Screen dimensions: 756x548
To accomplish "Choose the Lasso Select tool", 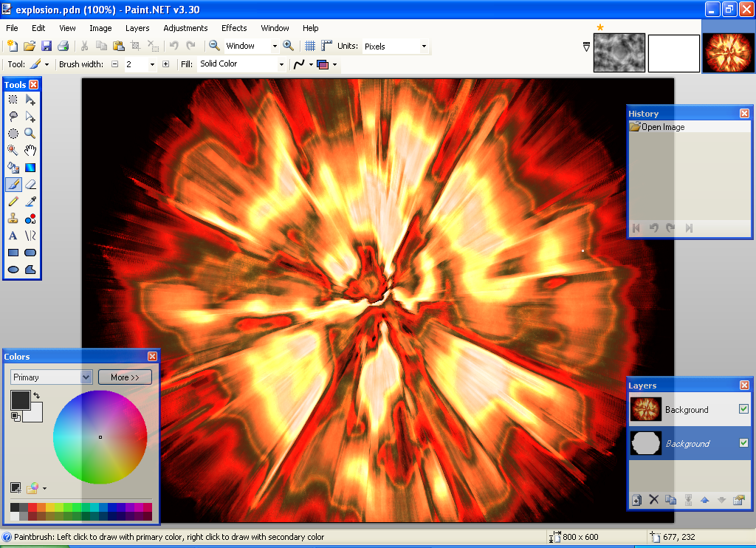I will 13,117.
